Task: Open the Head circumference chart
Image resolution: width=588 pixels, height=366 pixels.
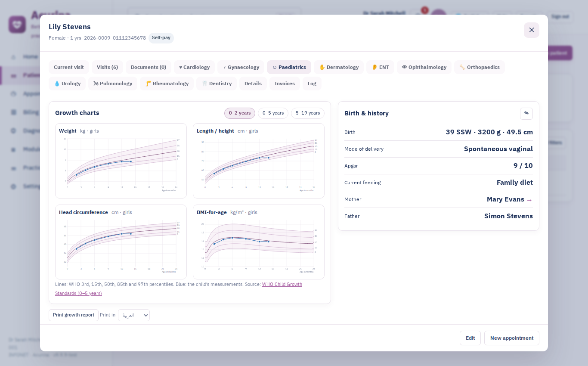Action: pos(121,242)
